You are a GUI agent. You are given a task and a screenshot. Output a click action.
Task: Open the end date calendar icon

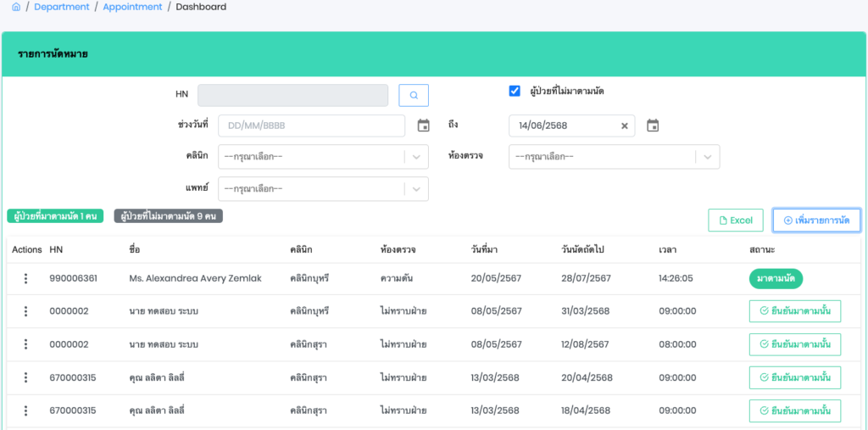pyautogui.click(x=653, y=126)
